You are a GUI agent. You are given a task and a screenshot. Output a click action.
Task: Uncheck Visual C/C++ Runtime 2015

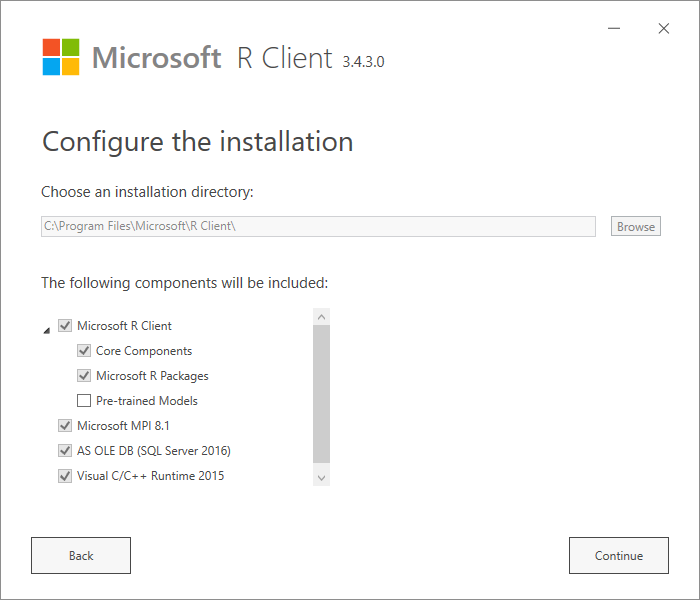tap(66, 476)
